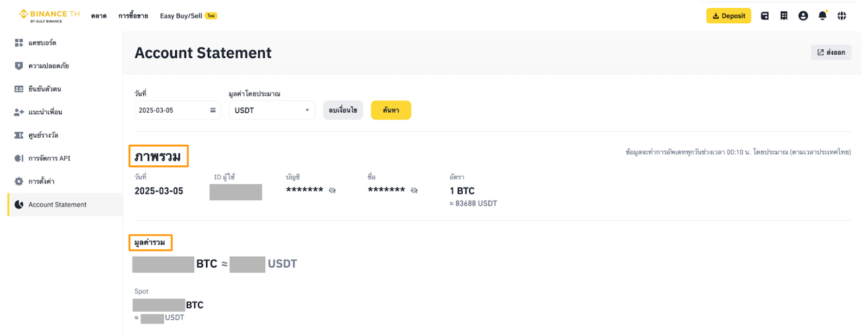This screenshot has height=334, width=868.
Task: Open the ความปลอดภัย security sidebar item
Action: pyautogui.click(x=48, y=66)
